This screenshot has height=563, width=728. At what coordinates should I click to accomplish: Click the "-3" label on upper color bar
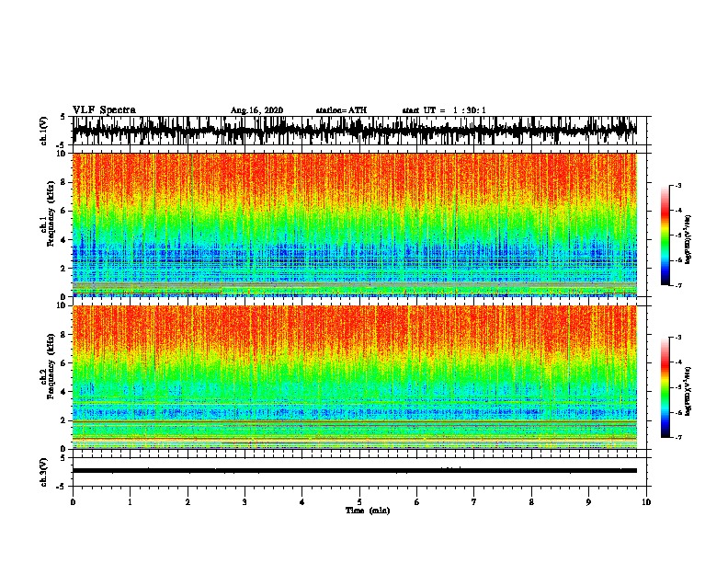[678, 186]
